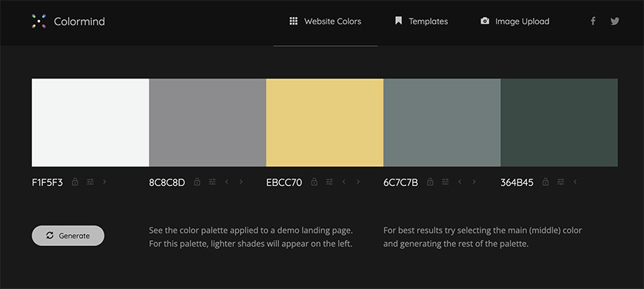Screen dimensions: 644x289
Task: Click the Generate button
Action: tap(68, 236)
